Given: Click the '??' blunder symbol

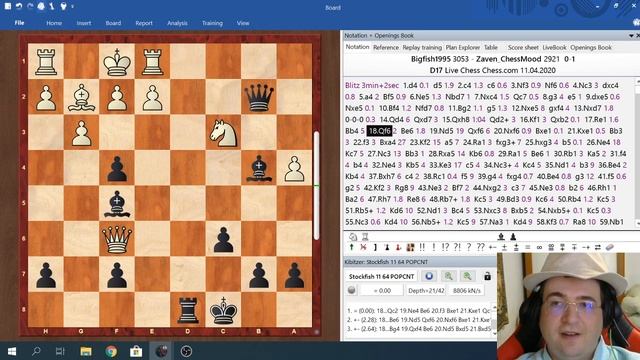Looking at the screenshot, I should click(x=480, y=247).
